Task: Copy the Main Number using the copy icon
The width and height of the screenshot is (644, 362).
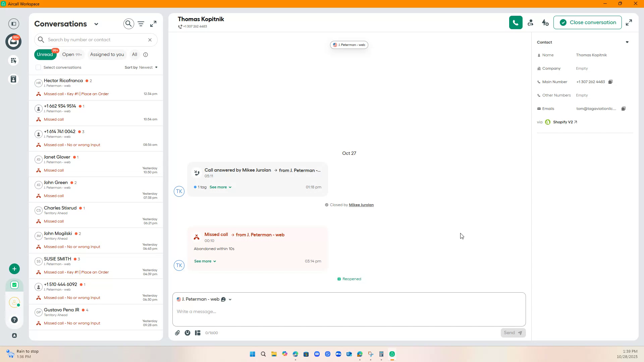Action: pyautogui.click(x=610, y=81)
